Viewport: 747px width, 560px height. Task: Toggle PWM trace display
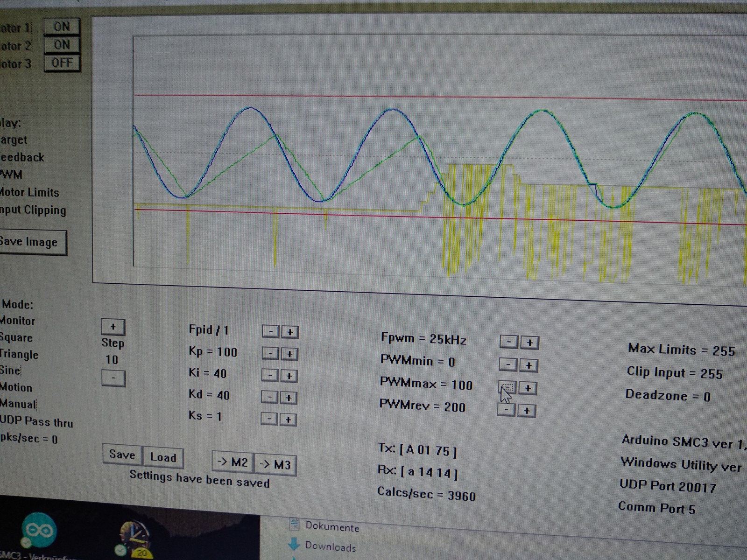11,175
